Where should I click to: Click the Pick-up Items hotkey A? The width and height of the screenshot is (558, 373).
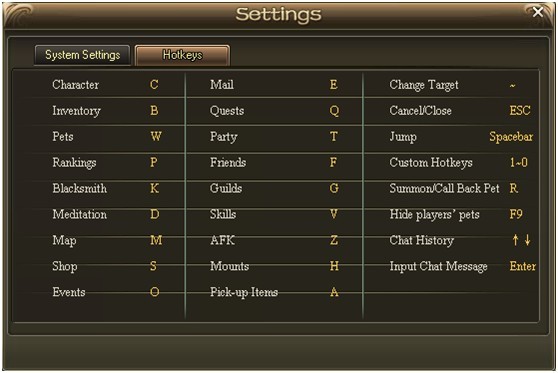click(x=334, y=292)
